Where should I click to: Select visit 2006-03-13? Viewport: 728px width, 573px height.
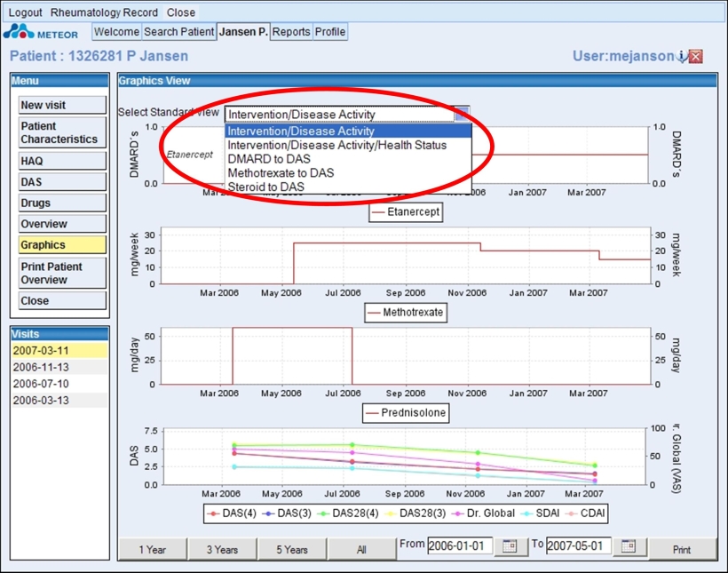tap(59, 401)
